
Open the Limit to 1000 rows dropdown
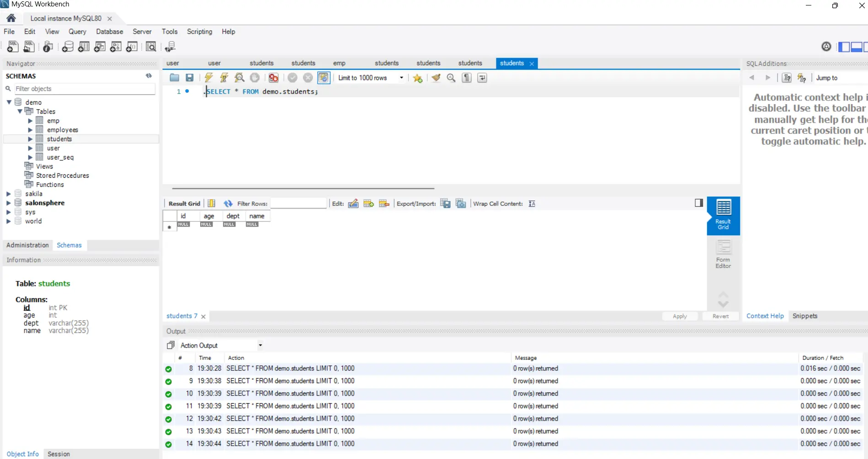(x=370, y=78)
